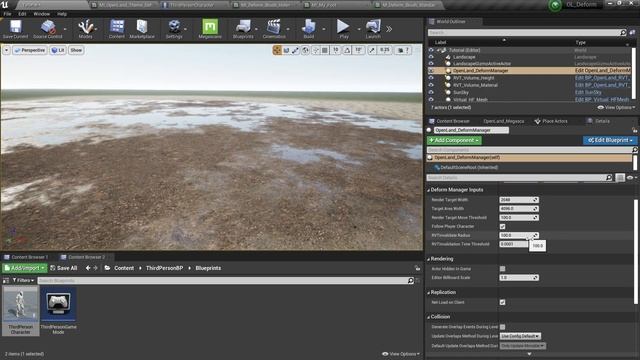Screen dimensions: 640x360
Task: Open the scale snap value 0.25
Action: pyautogui.click(x=384, y=50)
